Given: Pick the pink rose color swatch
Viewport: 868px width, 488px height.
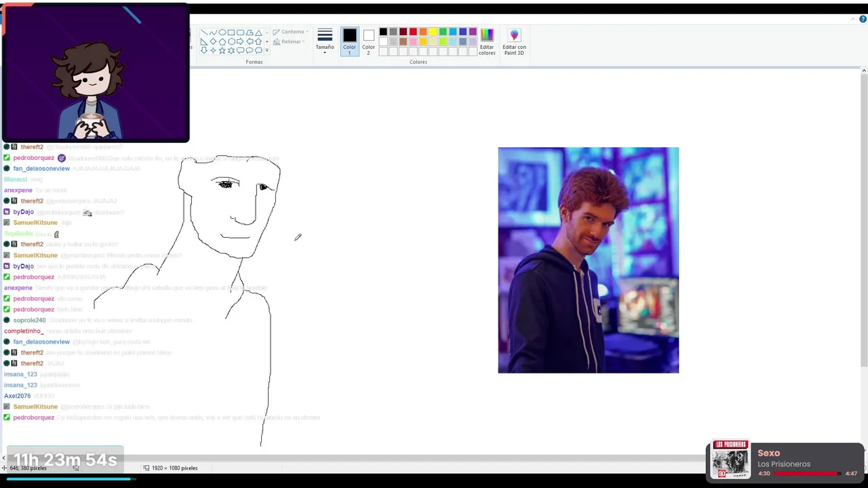Looking at the screenshot, I should click(413, 41).
